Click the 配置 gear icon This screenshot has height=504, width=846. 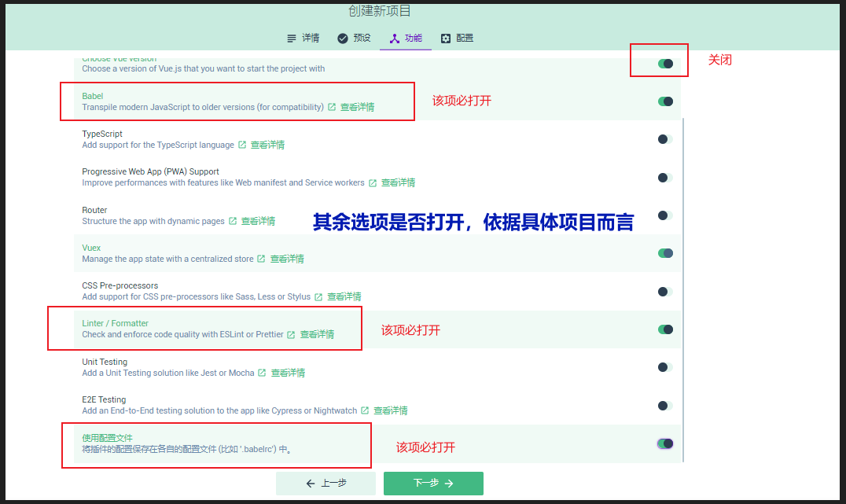coord(446,39)
